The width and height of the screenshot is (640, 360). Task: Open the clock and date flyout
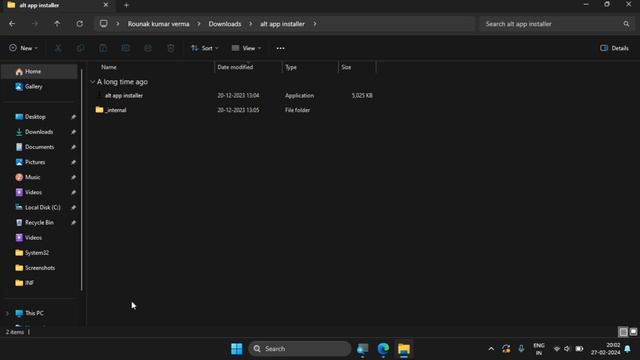(605, 349)
